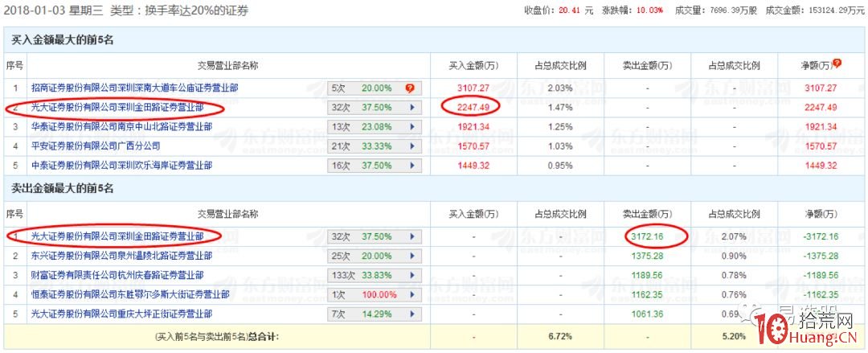Open 平安证券股份有限公司广西分公司 link
This screenshot has height=353, width=868.
coord(96,146)
